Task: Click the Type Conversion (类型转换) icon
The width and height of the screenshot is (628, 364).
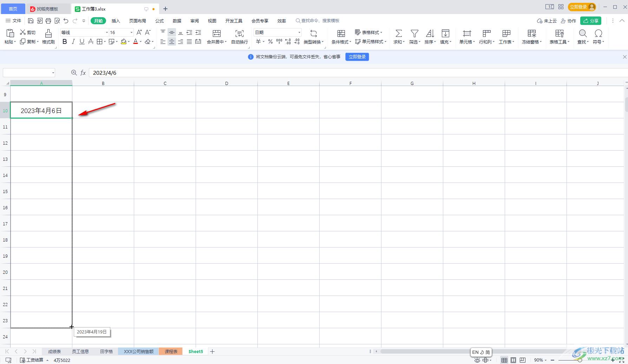Action: 314,33
